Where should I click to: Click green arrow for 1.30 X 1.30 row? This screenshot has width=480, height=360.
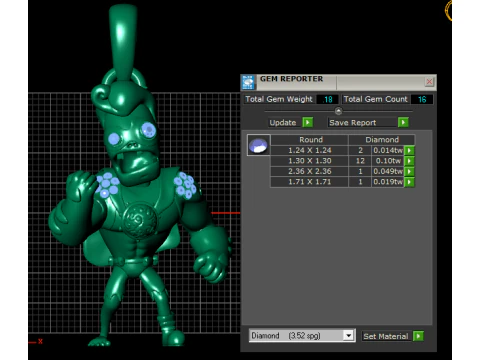(x=409, y=161)
